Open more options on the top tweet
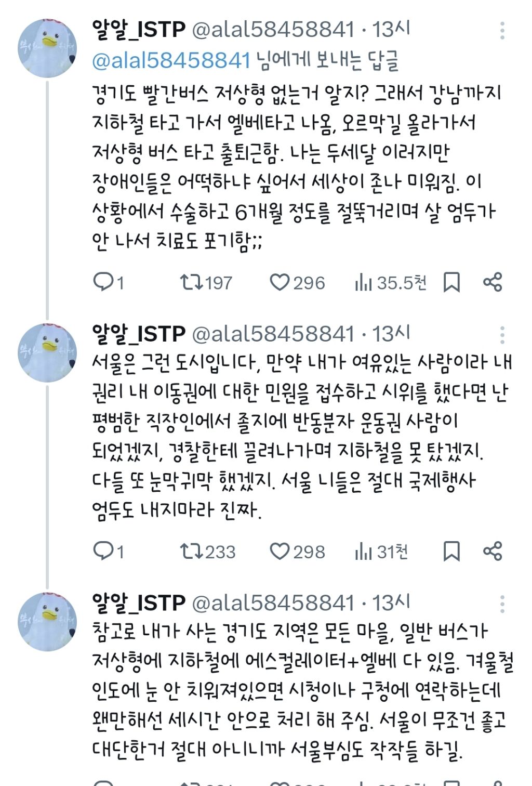The image size is (532, 786). tap(502, 31)
